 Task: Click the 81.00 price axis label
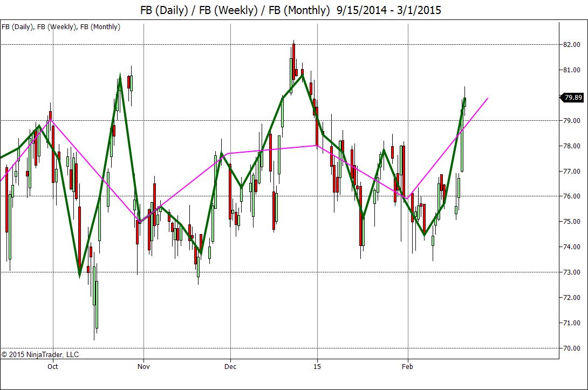[572, 70]
